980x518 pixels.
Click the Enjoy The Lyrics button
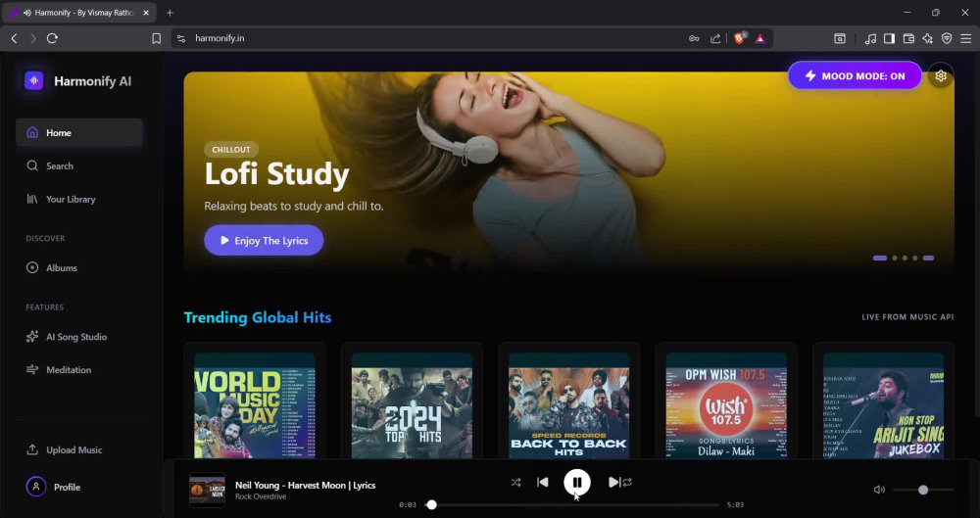(x=264, y=240)
